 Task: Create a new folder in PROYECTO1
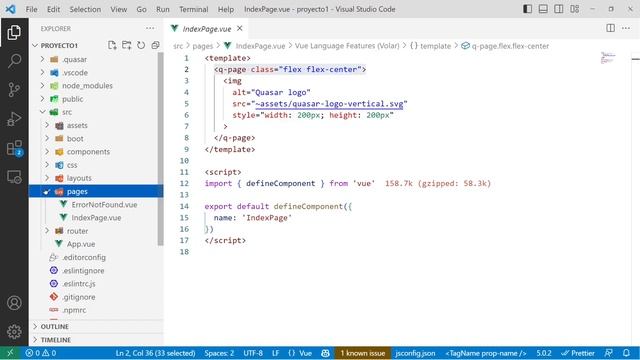point(127,45)
